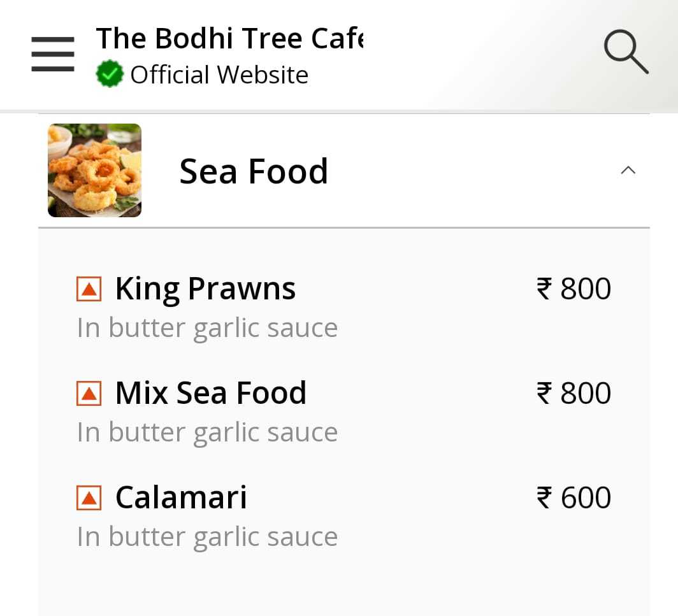Click the upward chevron beside Sea Food

628,170
